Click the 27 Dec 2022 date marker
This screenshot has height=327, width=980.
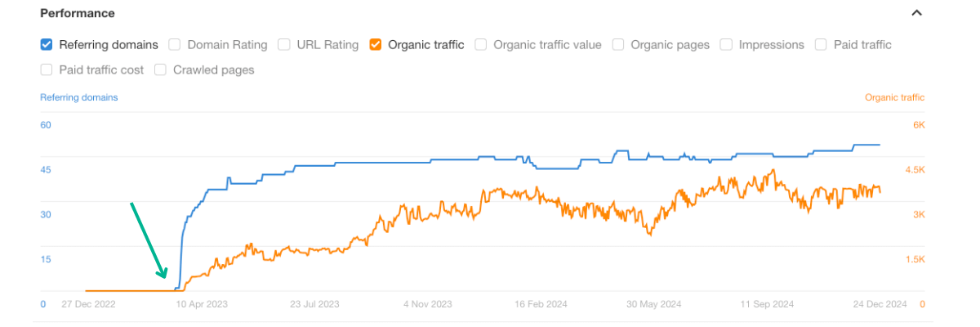pos(89,304)
